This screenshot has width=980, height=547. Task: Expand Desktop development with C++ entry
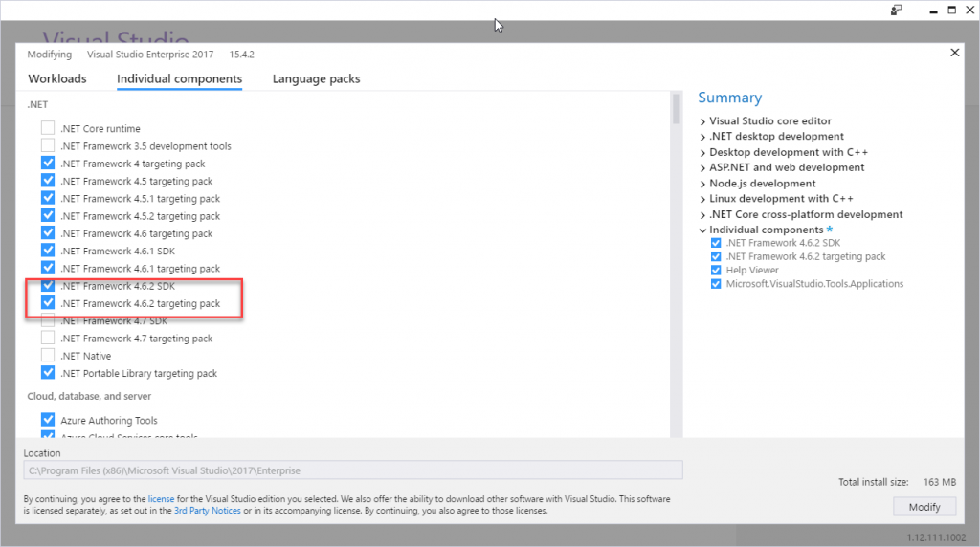pos(702,153)
